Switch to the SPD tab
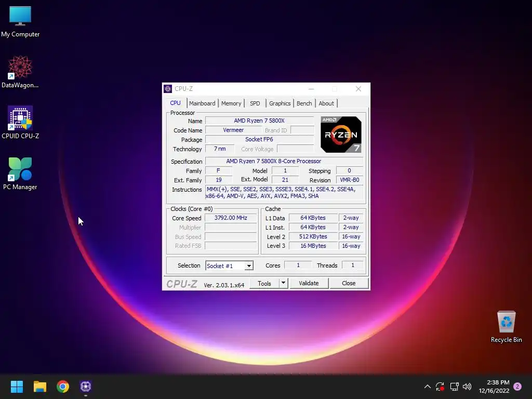This screenshot has width=532, height=399. 255,103
